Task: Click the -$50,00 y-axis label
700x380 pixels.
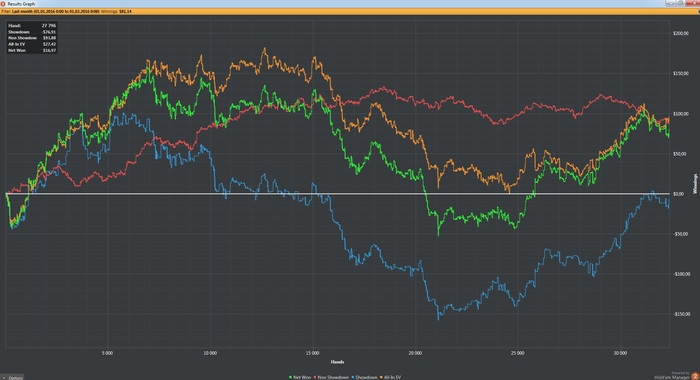Action: point(680,234)
